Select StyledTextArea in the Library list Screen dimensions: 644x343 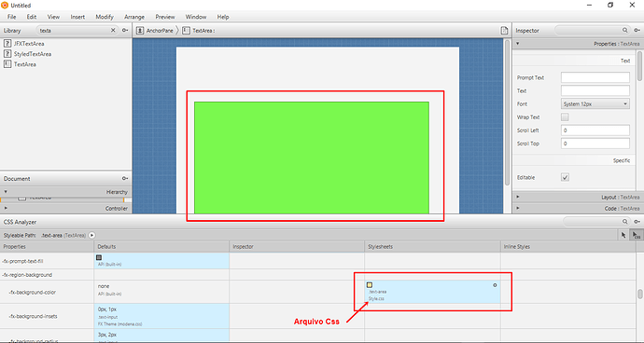pos(33,54)
